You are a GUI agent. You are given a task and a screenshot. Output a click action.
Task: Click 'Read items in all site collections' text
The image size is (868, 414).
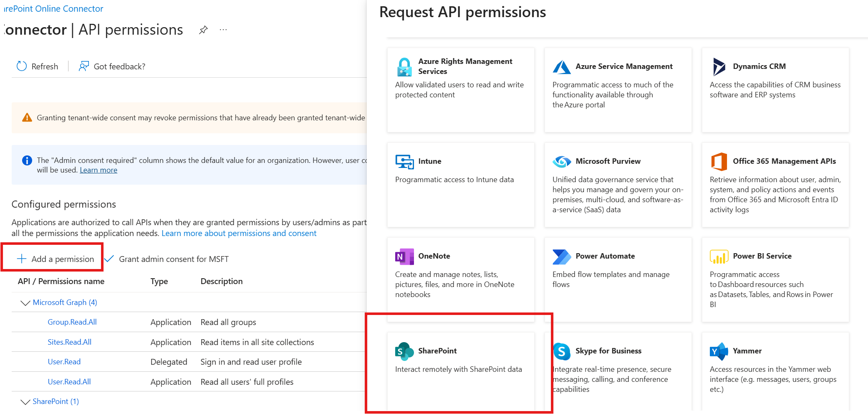[257, 342]
